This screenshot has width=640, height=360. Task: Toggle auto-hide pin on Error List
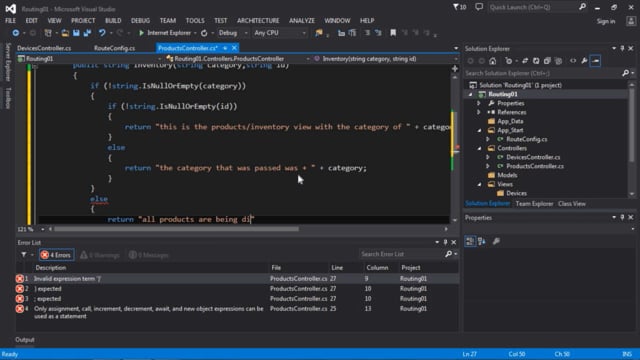coord(445,242)
